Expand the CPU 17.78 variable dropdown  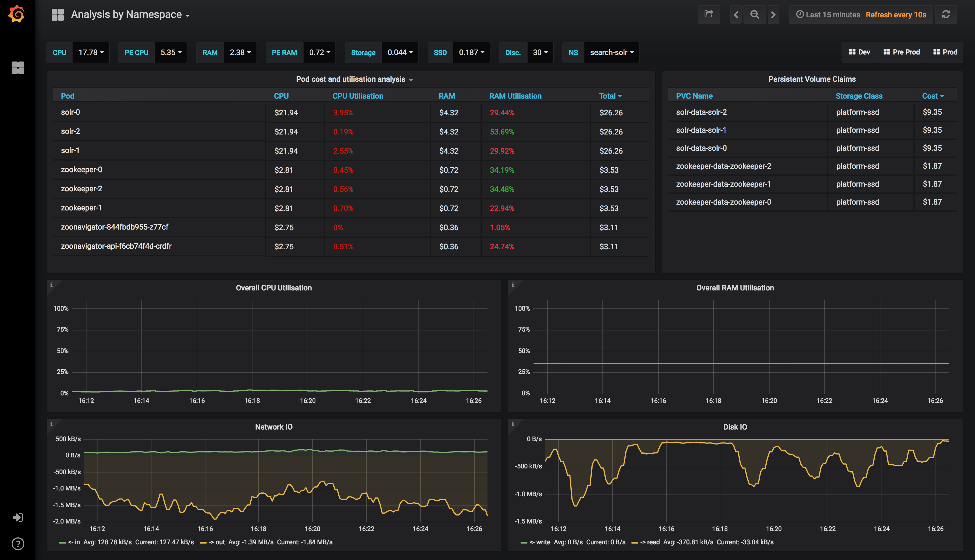click(91, 53)
